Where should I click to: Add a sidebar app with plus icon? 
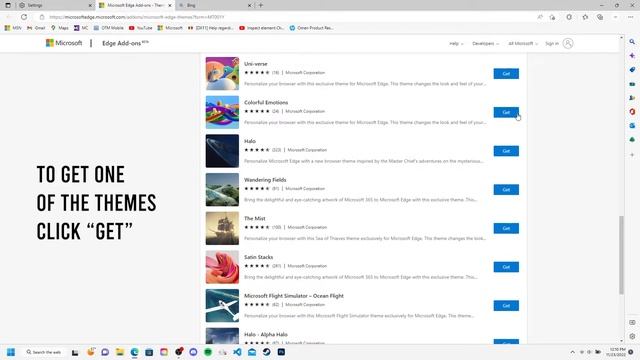(x=632, y=155)
